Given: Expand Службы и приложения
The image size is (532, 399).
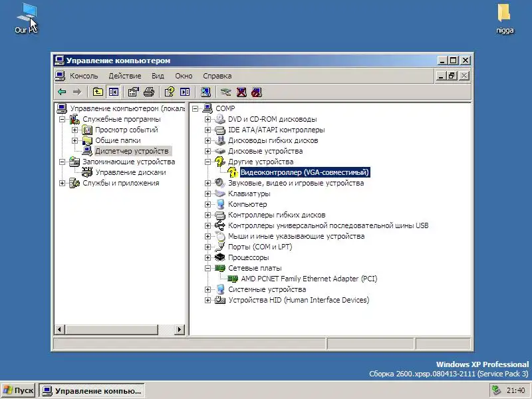Looking at the screenshot, I should (x=62, y=184).
